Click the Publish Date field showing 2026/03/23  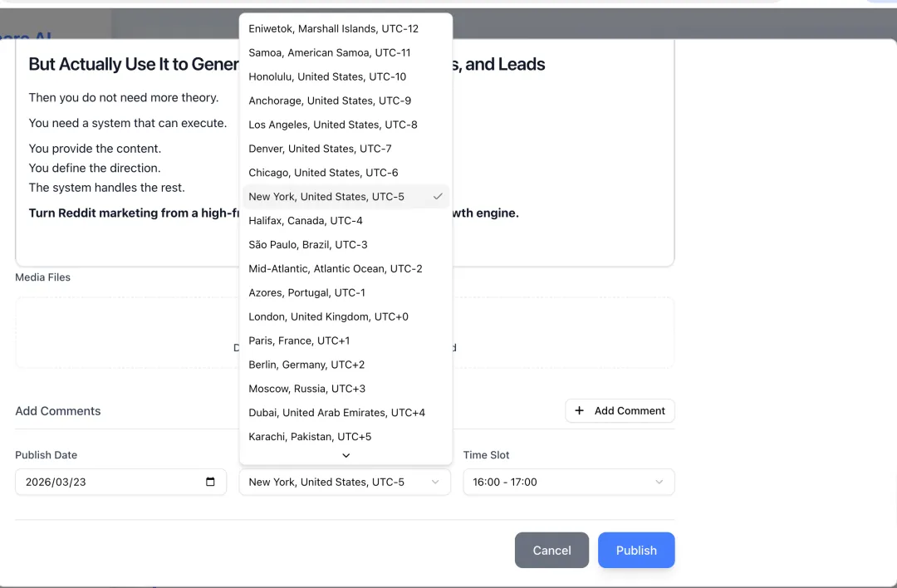[x=120, y=483]
